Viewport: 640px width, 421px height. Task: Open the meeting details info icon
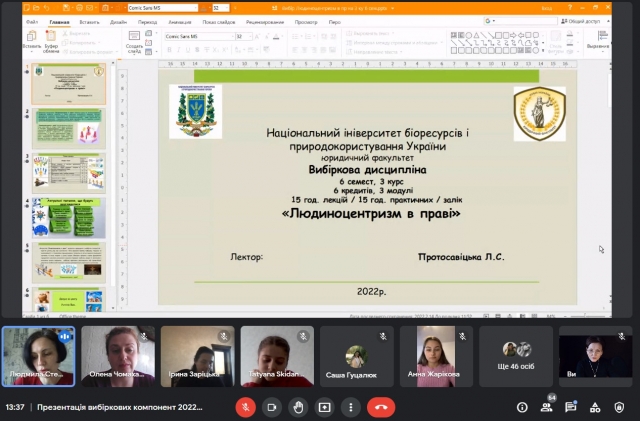point(522,407)
